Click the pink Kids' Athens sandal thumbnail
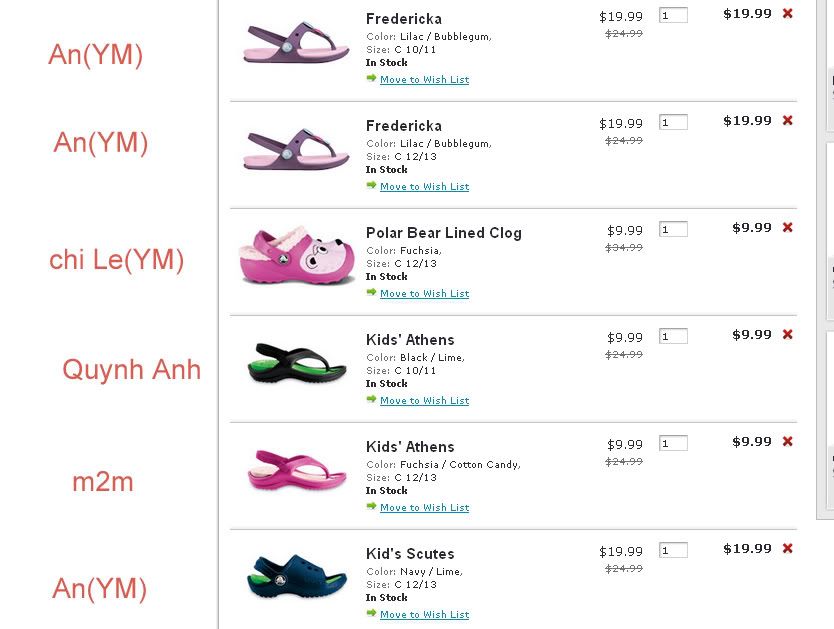Screen dimensions: 834x629 tap(297, 470)
